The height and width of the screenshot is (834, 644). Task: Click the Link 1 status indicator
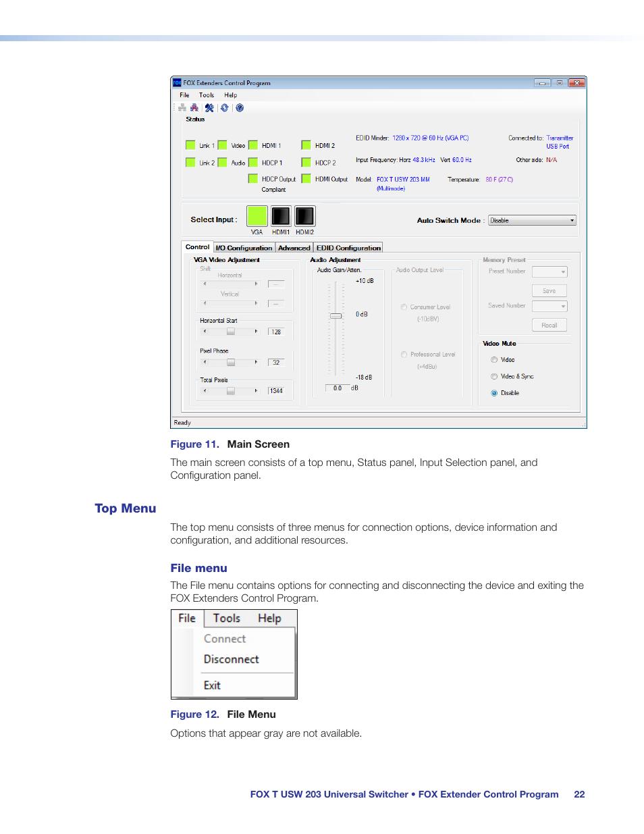tap(190, 145)
